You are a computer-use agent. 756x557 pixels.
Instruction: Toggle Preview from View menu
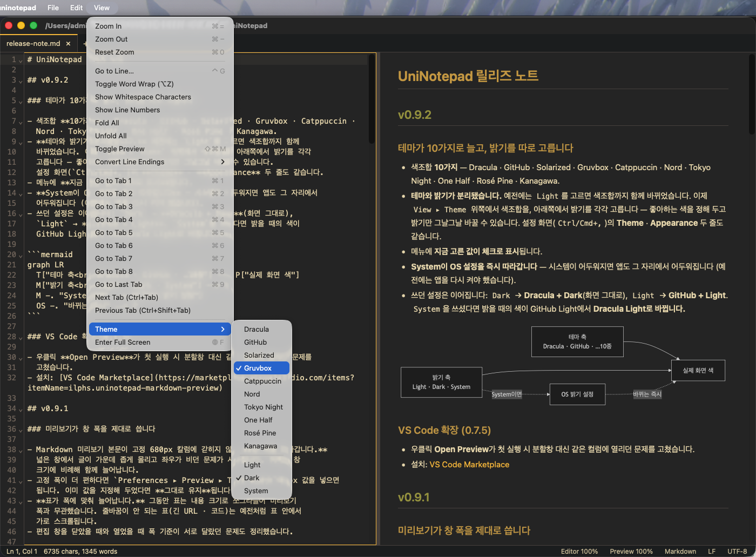(160, 149)
